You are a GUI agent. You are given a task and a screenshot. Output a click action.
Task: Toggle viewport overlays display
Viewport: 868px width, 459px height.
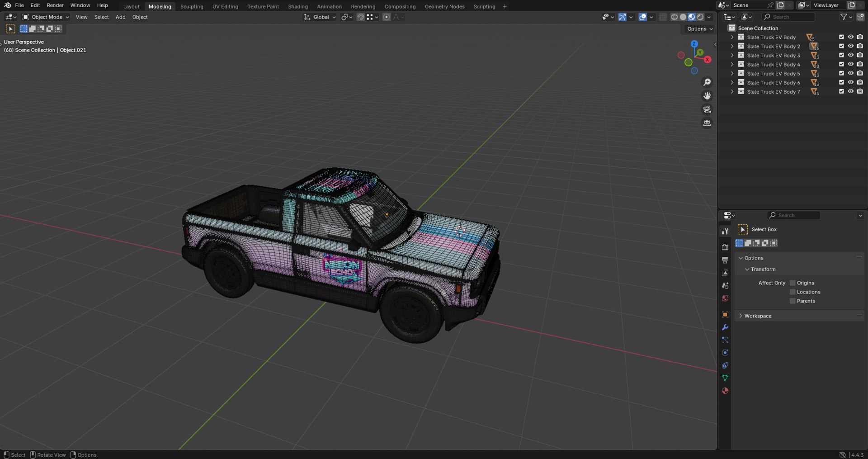(x=643, y=17)
